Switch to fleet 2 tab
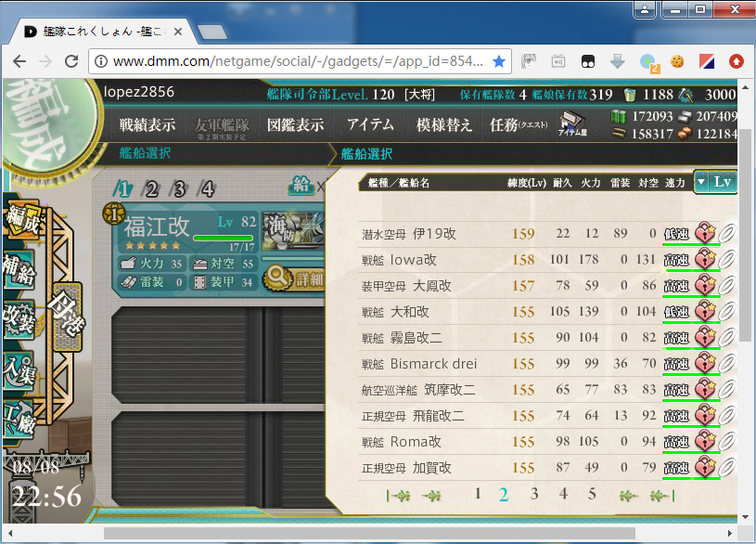 [x=151, y=189]
